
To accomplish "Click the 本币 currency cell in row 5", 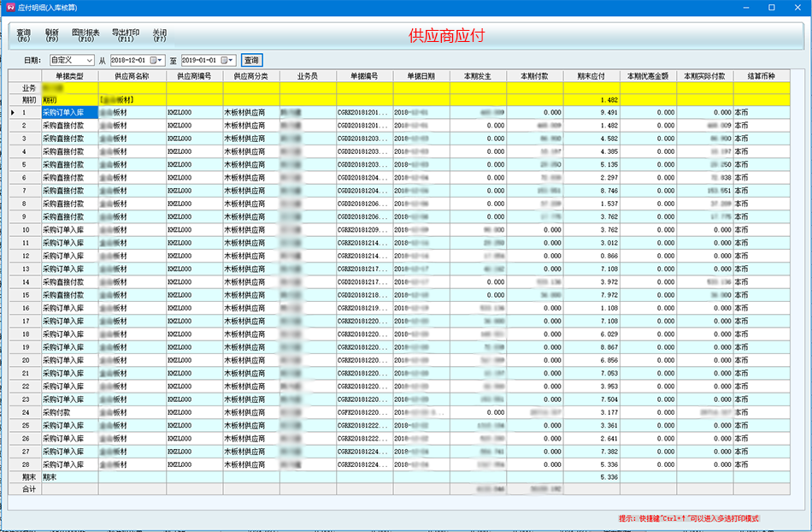I will click(762, 165).
